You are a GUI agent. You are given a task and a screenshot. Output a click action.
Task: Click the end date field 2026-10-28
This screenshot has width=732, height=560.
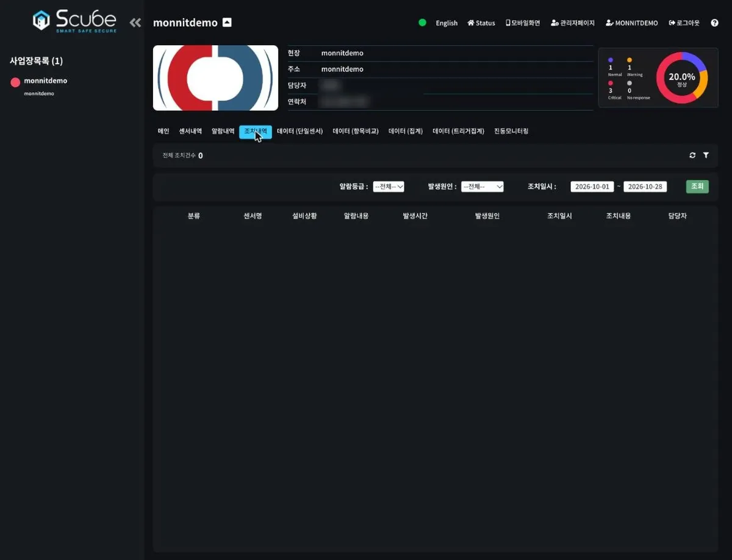coord(645,187)
